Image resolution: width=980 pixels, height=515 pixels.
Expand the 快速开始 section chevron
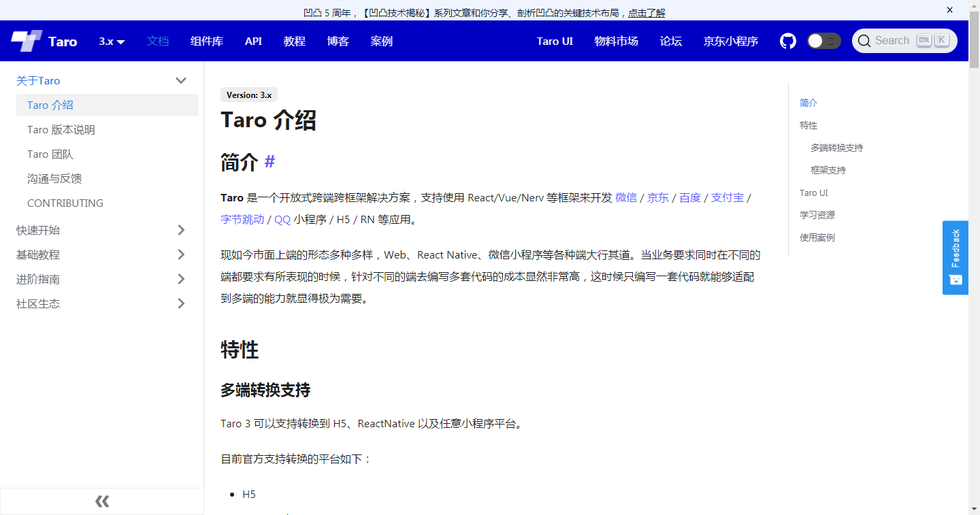[181, 230]
